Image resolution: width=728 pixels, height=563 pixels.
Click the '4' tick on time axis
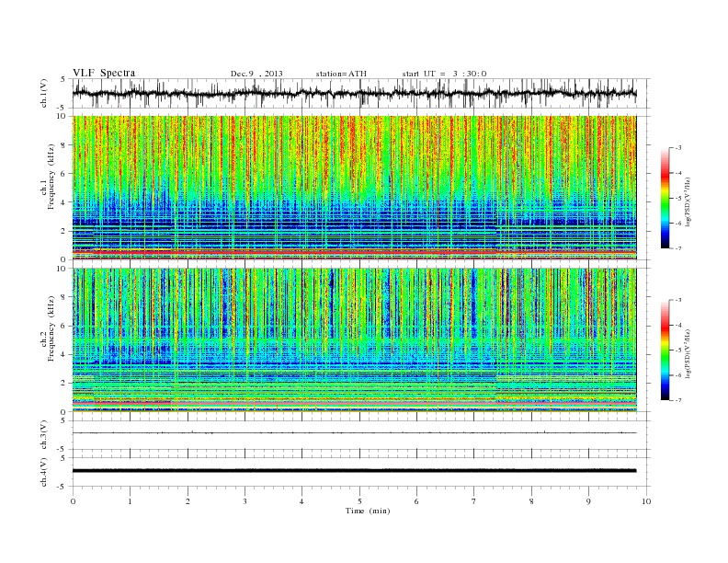pyautogui.click(x=301, y=501)
